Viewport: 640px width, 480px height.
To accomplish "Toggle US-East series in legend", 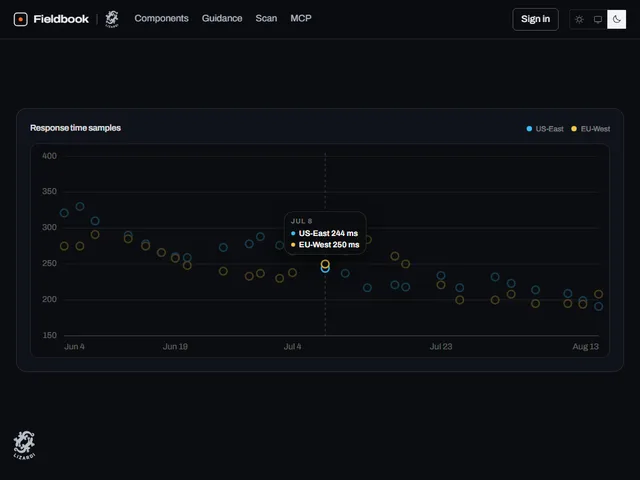I will [545, 129].
